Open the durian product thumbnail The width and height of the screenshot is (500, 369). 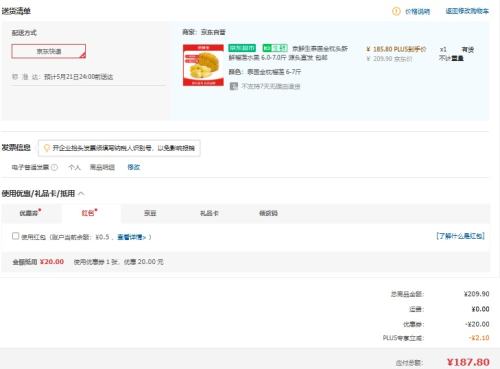pos(203,65)
